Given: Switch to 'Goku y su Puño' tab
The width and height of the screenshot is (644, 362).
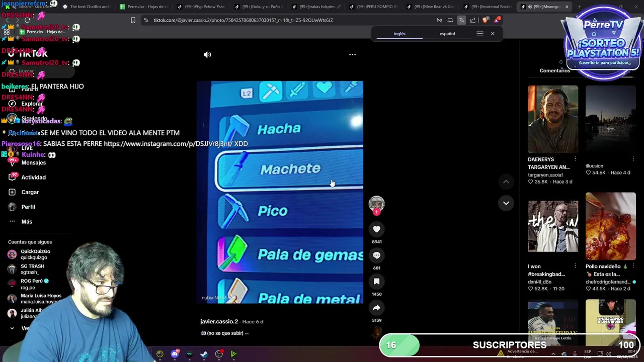Looking at the screenshot, I should pyautogui.click(x=258, y=7).
